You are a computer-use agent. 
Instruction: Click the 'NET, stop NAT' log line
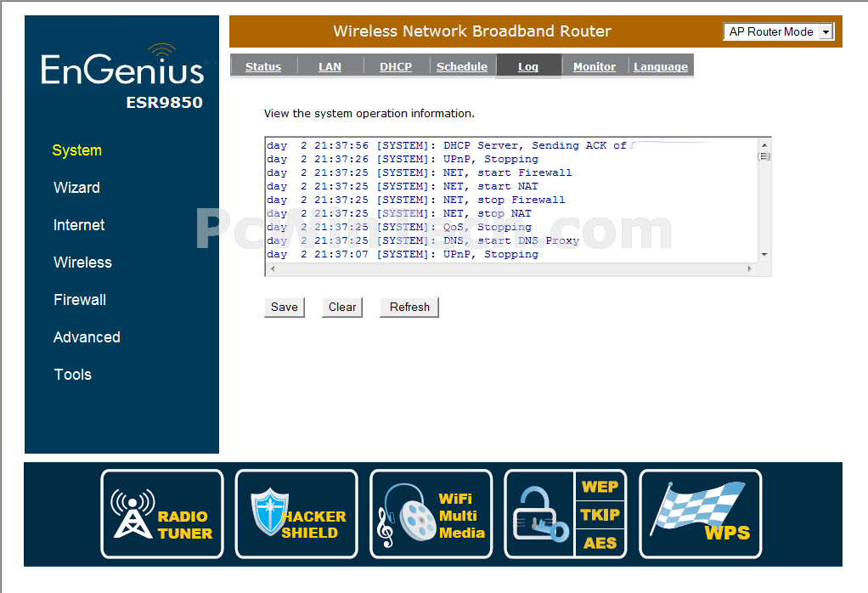coord(399,214)
